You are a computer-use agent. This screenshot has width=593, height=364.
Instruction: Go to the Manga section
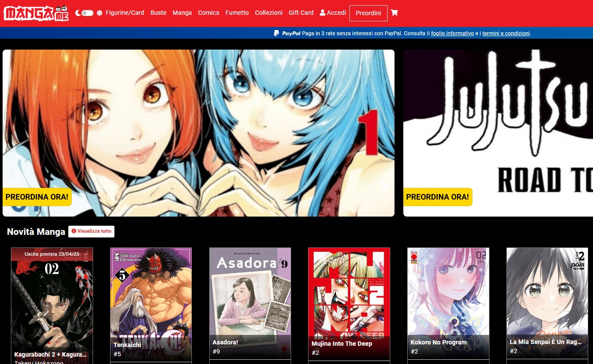182,13
